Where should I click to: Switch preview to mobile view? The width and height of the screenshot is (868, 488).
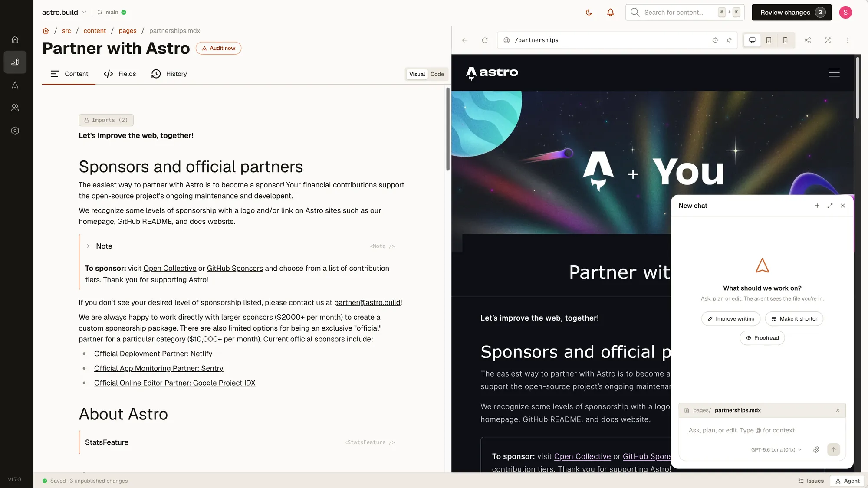785,40
